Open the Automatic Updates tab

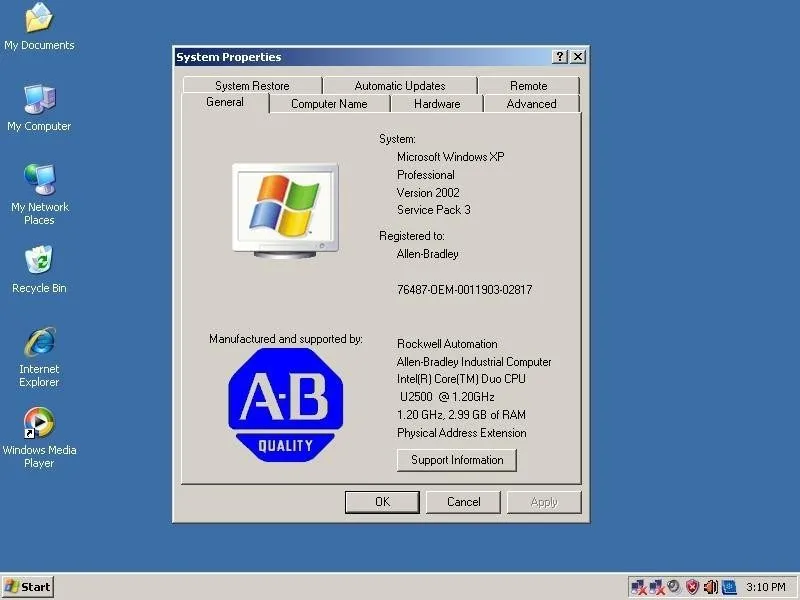pos(399,85)
